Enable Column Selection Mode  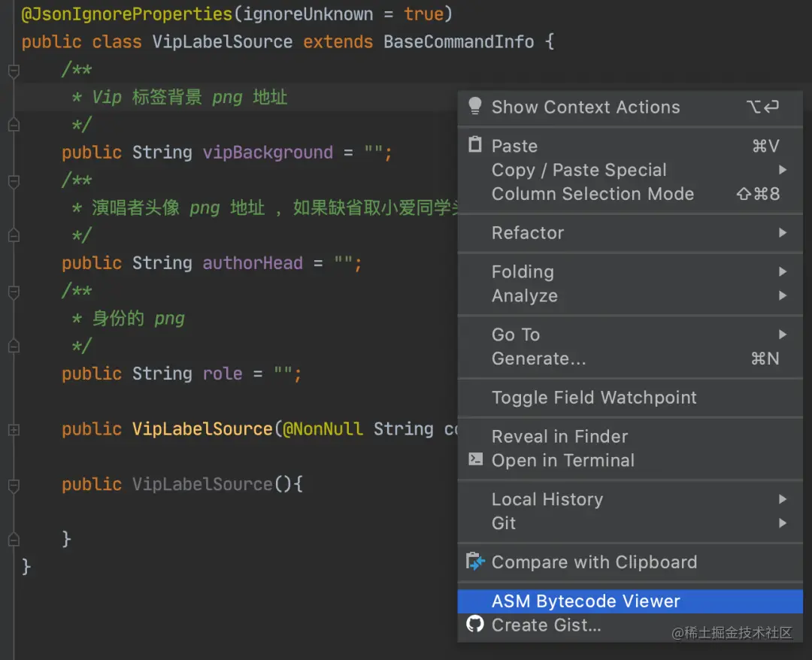coord(630,194)
